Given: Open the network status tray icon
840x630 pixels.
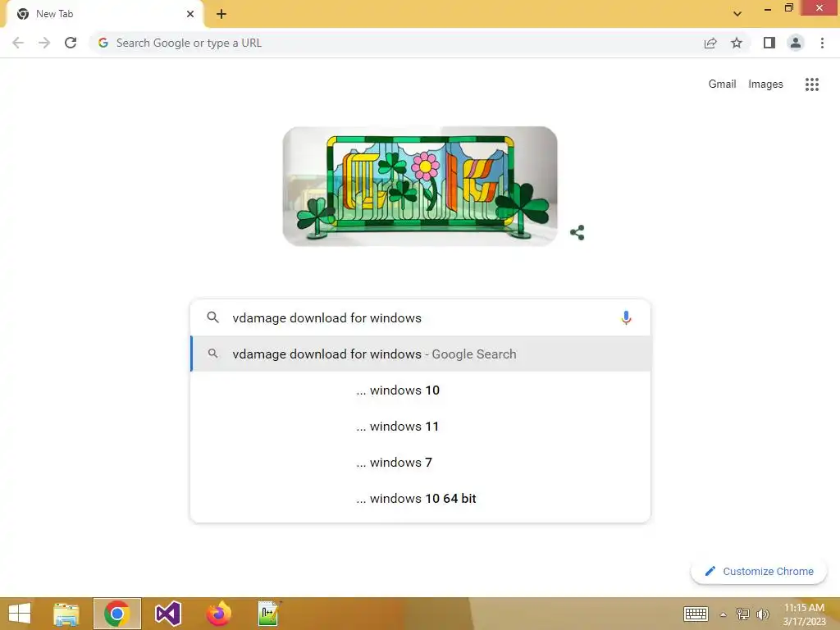Looking at the screenshot, I should (742, 614).
